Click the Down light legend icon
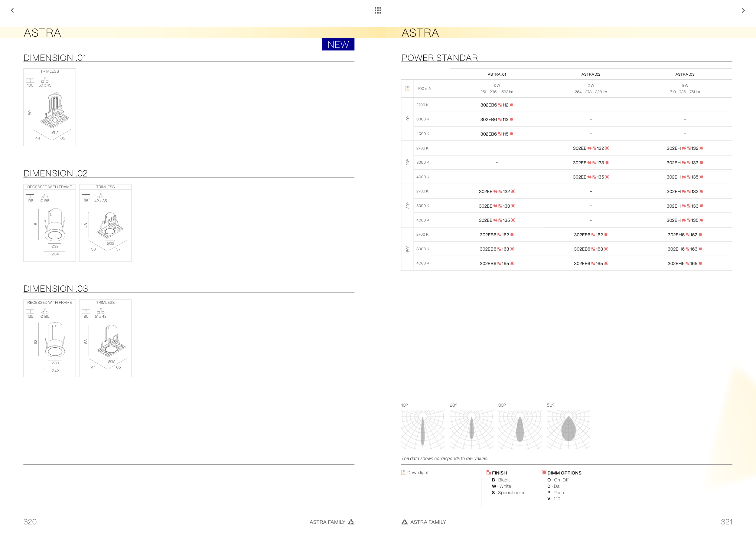756x535 pixels. [404, 472]
